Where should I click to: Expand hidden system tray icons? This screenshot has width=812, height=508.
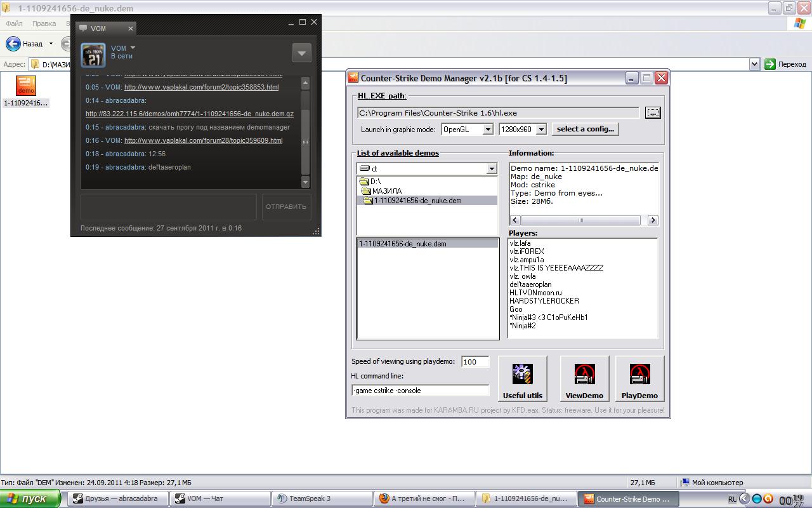tap(745, 499)
